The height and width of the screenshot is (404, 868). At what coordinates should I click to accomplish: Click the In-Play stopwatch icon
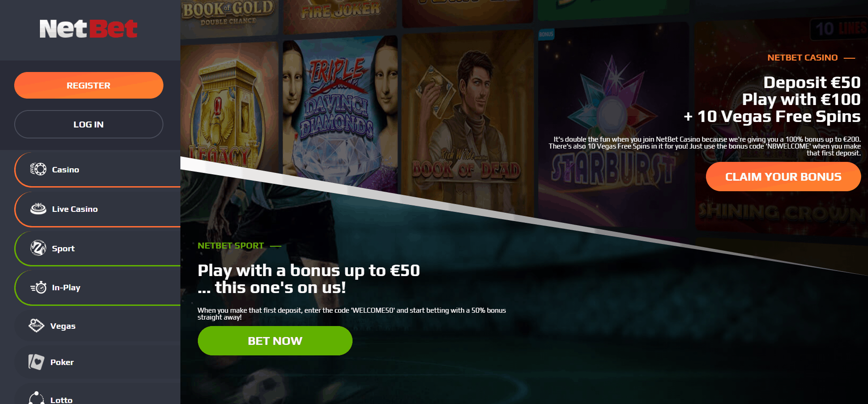[x=38, y=288]
